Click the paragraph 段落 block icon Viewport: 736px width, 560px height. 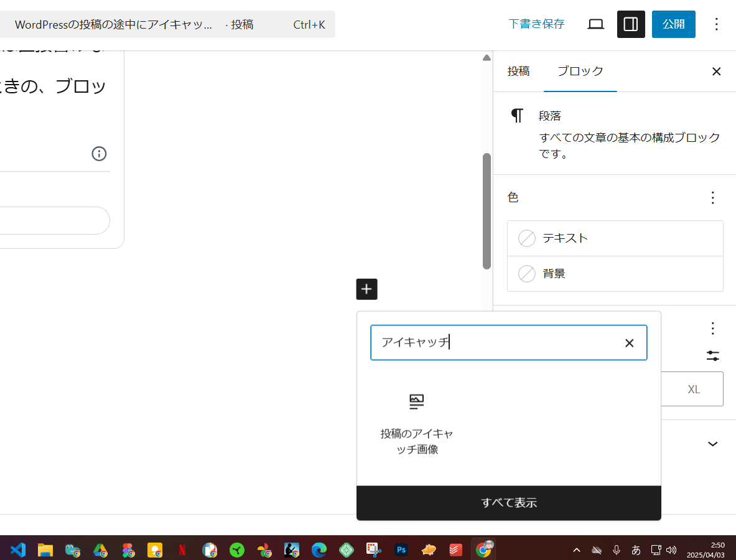click(517, 115)
